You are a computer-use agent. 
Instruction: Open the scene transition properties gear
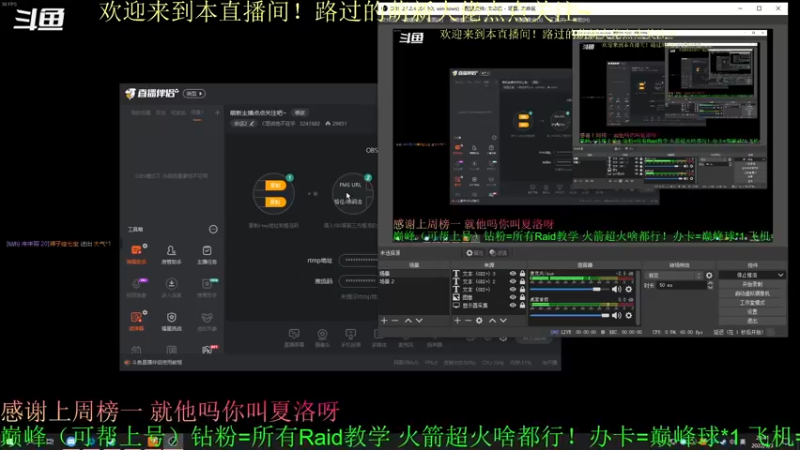coord(709,276)
